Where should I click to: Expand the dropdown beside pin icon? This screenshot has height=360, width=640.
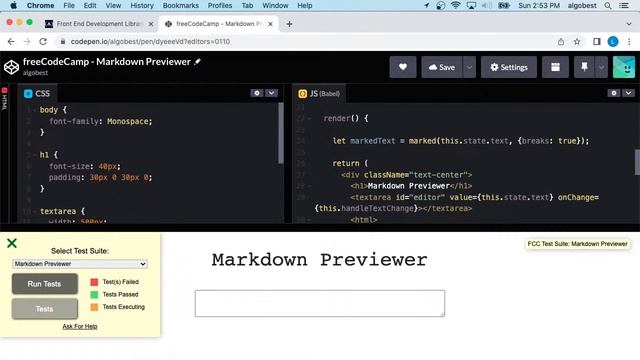(601, 67)
